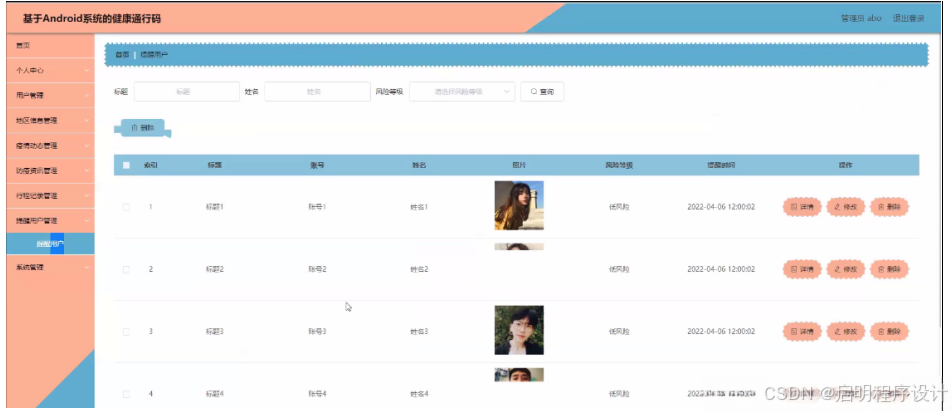Open the 风险等级 dropdown filter
Viewport: 952px width, 411px height.
[462, 92]
